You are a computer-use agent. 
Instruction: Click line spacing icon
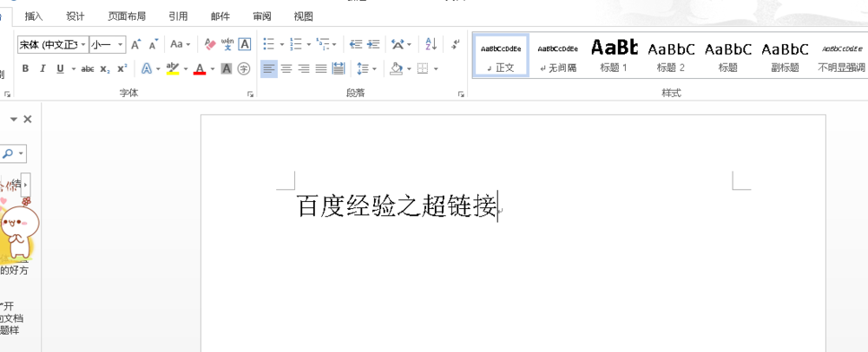[x=363, y=69]
